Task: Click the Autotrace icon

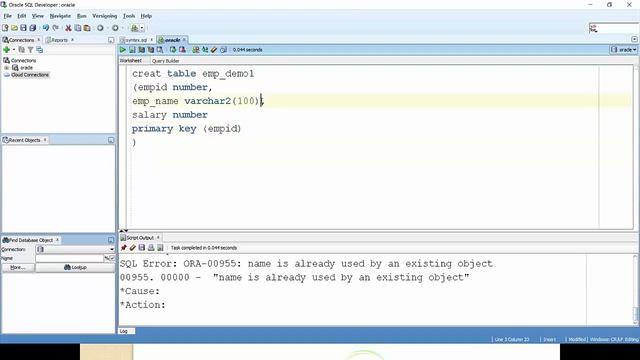Action: [151, 50]
